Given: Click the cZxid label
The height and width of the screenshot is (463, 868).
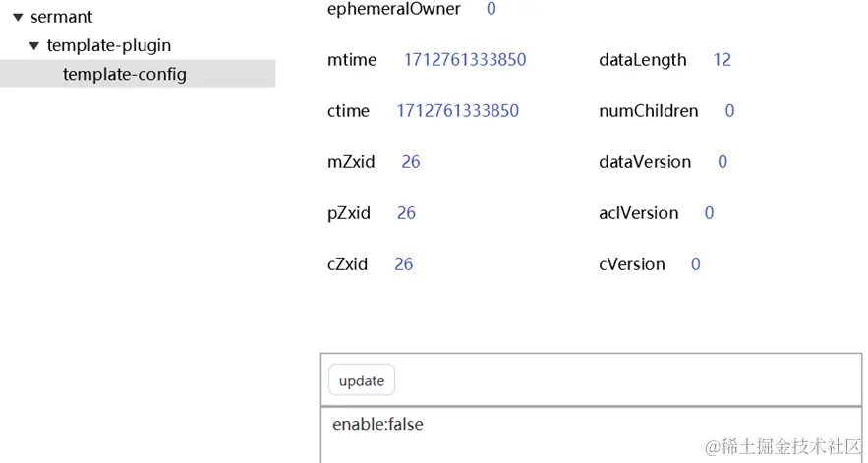Looking at the screenshot, I should [347, 264].
